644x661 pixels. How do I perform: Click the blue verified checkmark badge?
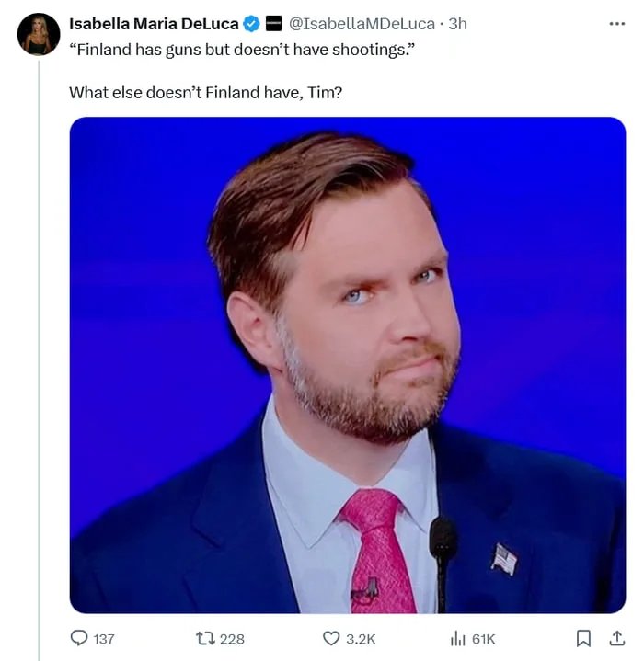tap(251, 24)
